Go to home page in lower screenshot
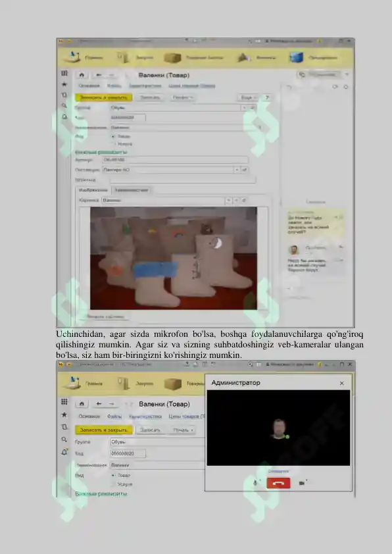 pos(82,403)
